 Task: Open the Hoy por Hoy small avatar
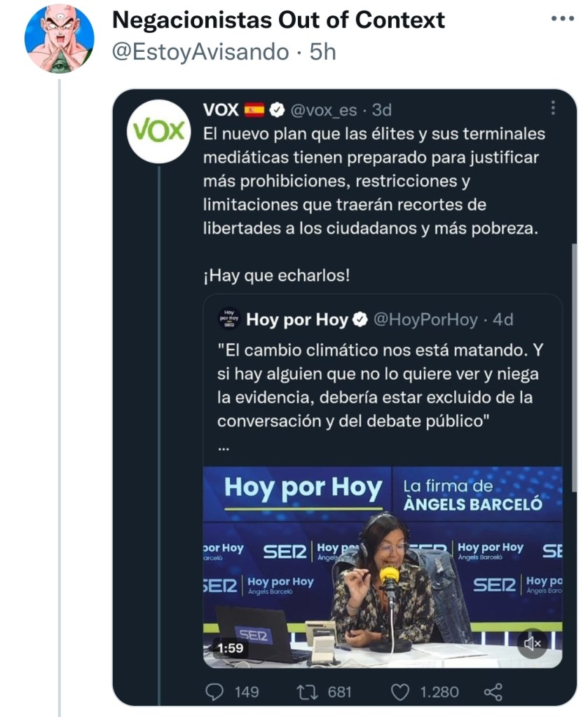tap(229, 320)
